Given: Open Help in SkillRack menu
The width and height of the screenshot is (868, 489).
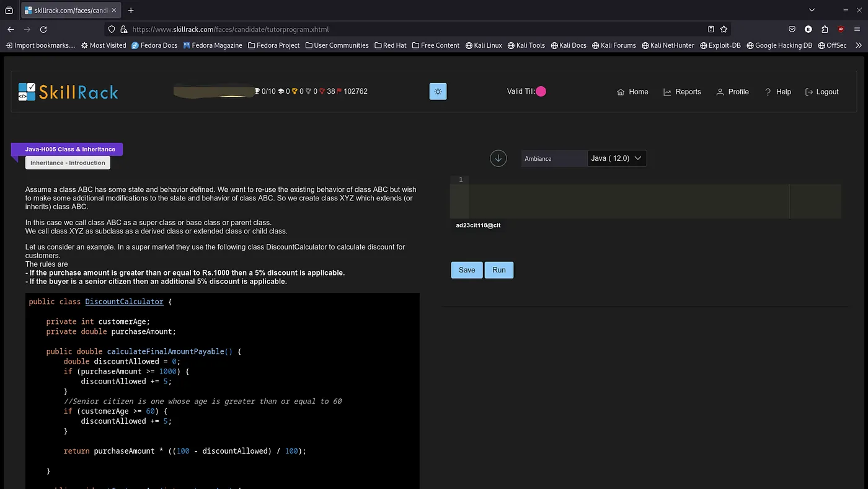Looking at the screenshot, I should coord(777,92).
